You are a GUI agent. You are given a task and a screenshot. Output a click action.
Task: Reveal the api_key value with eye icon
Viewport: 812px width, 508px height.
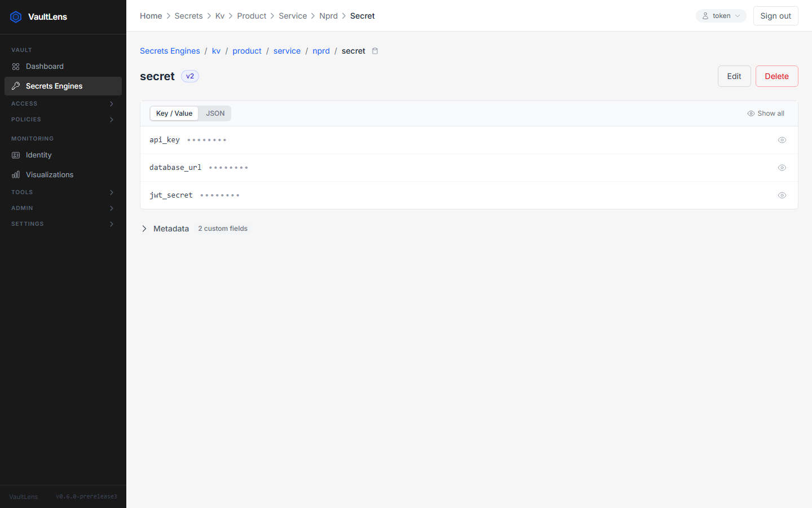[782, 140]
